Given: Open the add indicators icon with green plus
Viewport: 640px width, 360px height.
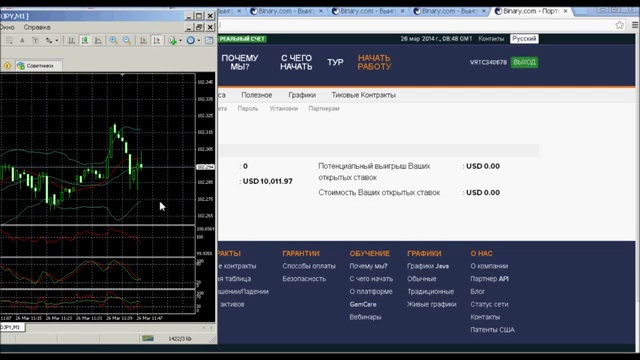Looking at the screenshot, I should pos(173,40).
